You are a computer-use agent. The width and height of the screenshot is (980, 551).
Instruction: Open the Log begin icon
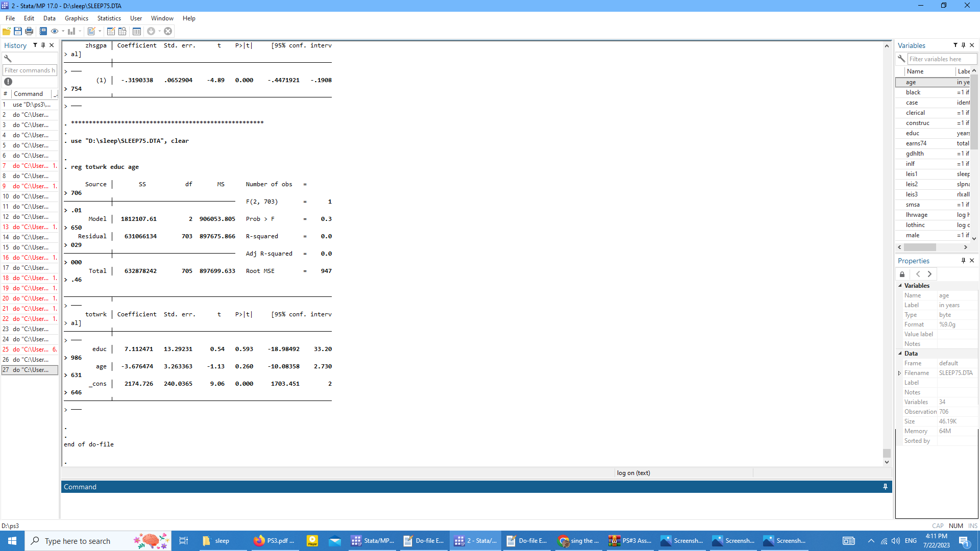(x=43, y=31)
